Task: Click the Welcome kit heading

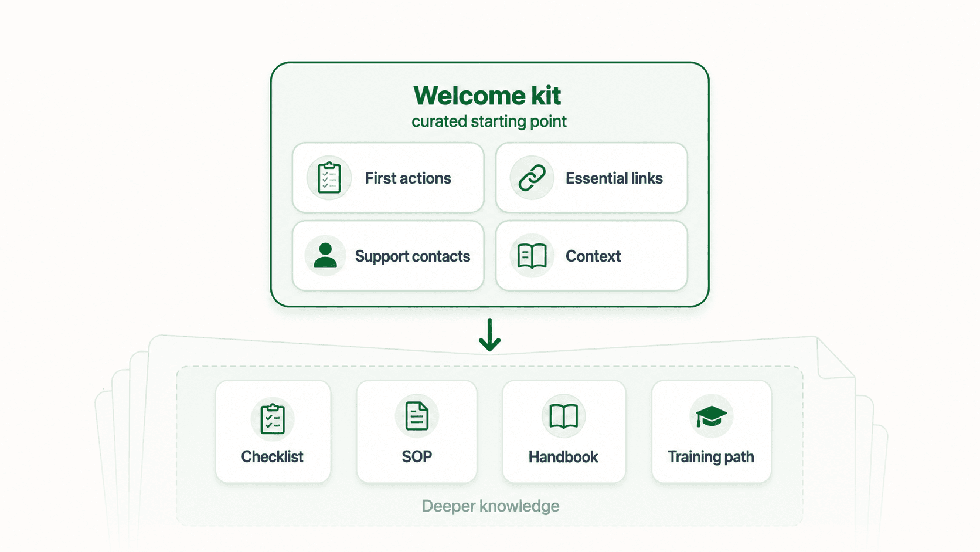Action: (487, 96)
